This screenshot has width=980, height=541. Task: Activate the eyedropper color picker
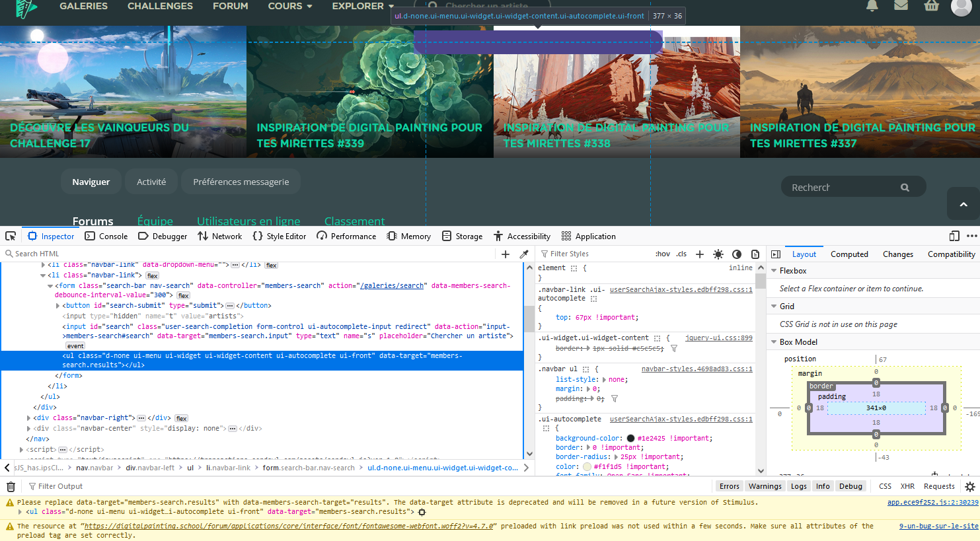click(524, 253)
